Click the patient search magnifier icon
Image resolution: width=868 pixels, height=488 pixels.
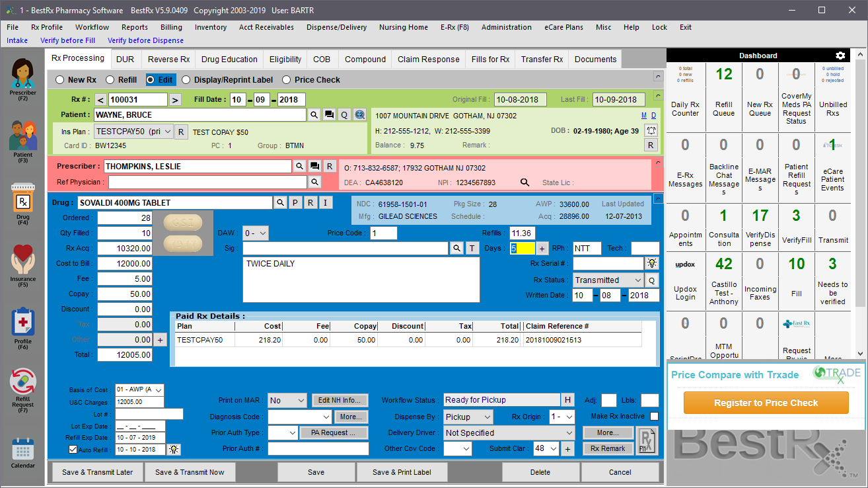[314, 115]
